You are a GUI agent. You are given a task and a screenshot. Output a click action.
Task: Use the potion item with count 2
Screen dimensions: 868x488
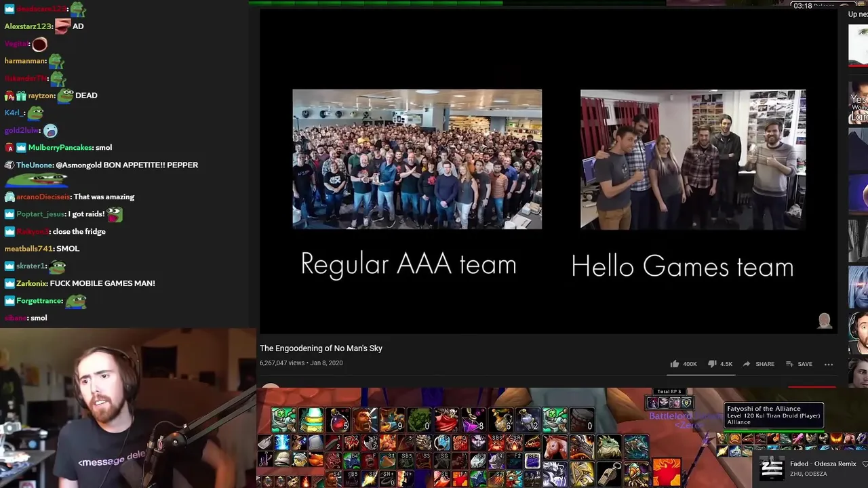tap(528, 420)
